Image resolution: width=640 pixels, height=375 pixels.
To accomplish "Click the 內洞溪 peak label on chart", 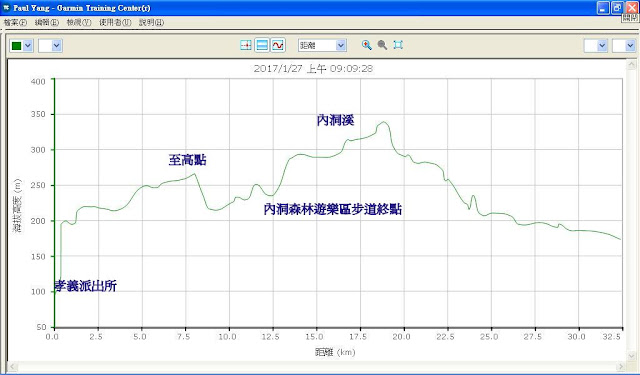I will pos(335,120).
